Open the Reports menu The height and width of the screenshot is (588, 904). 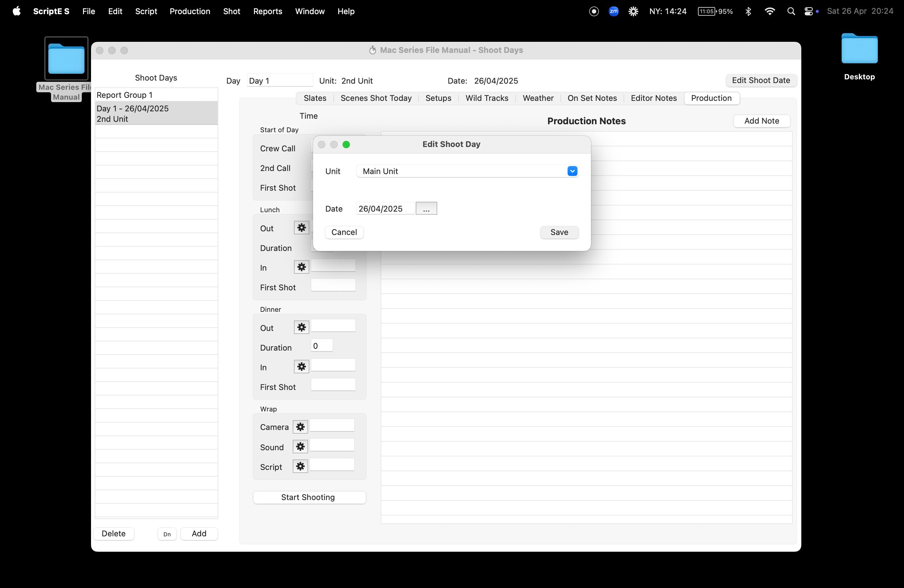pyautogui.click(x=268, y=11)
